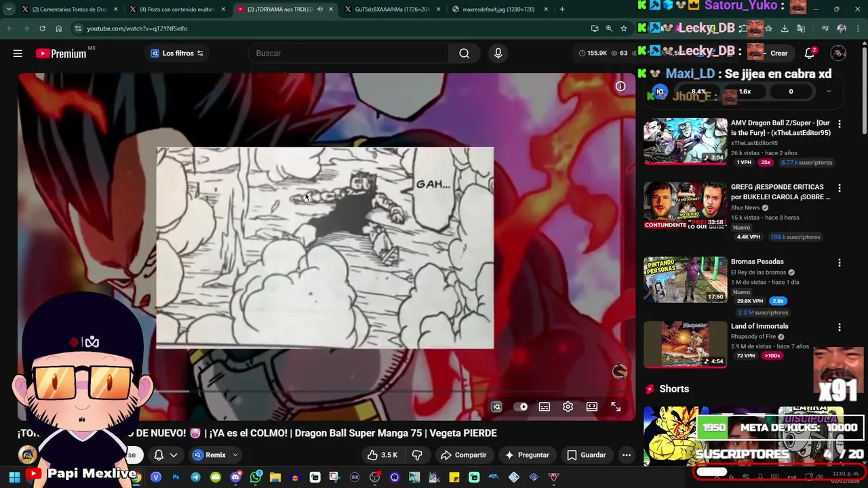
Task: Open the account avatar menu
Action: (839, 54)
